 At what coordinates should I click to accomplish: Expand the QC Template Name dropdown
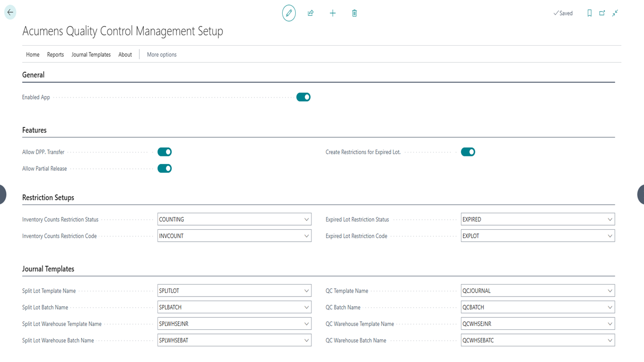point(610,291)
